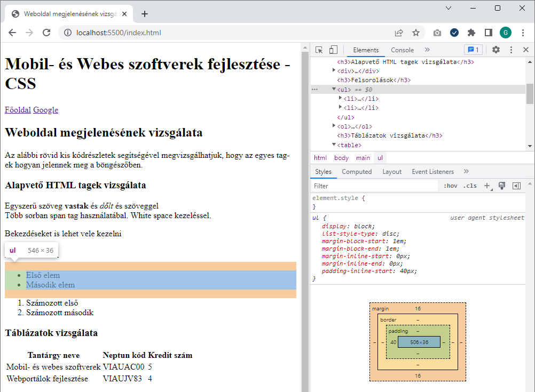Bookmark this page with star
This screenshot has width=535, height=392.
point(415,33)
